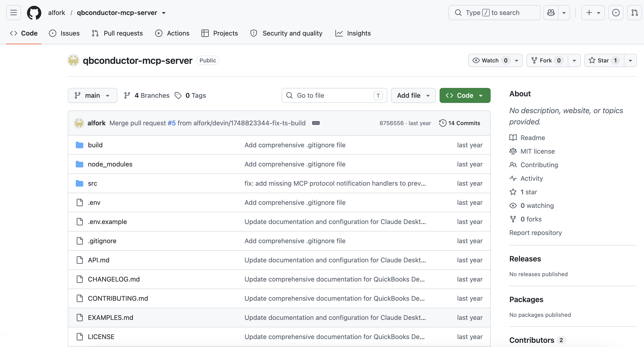Viewport: 644px width, 347px height.
Task: Open src commit message about MCP notification handlers
Action: coord(335,184)
